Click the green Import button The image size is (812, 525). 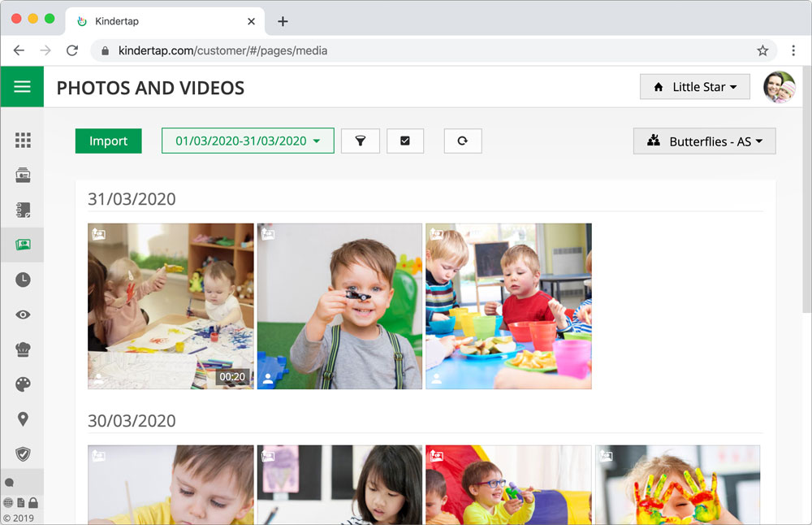click(x=108, y=141)
